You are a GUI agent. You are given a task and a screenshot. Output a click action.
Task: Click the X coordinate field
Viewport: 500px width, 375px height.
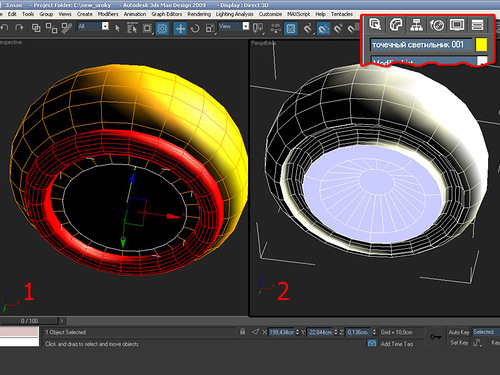pos(281,332)
